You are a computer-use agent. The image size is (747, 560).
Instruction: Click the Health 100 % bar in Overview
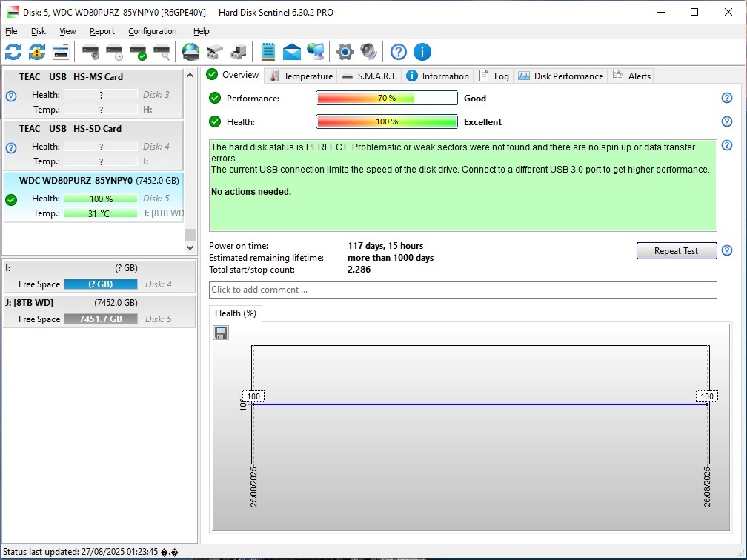[x=386, y=122]
